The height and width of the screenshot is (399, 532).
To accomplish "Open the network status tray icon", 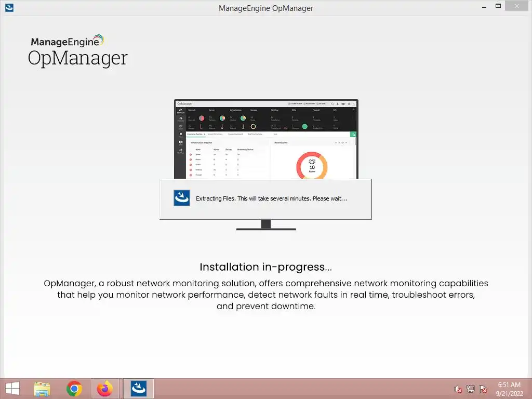I will pyautogui.click(x=471, y=389).
